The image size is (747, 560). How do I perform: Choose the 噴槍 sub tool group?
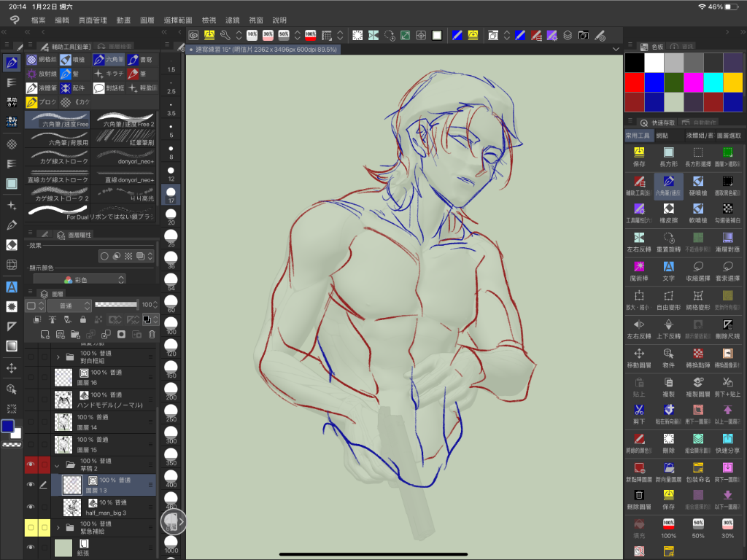point(72,60)
